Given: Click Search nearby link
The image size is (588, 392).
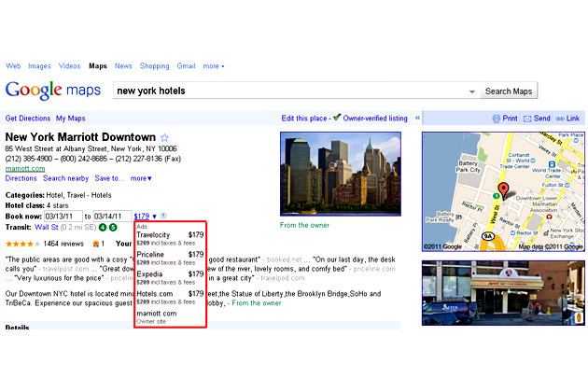Looking at the screenshot, I should [65, 178].
